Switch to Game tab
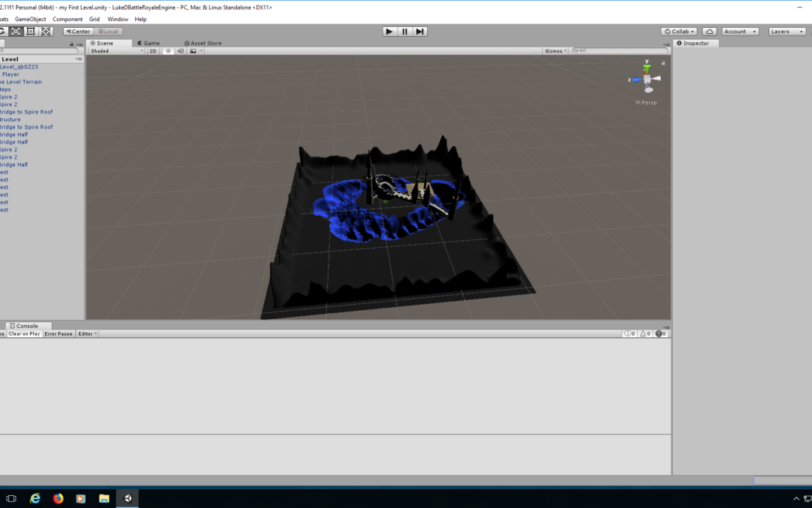The width and height of the screenshot is (812, 508). (x=149, y=44)
